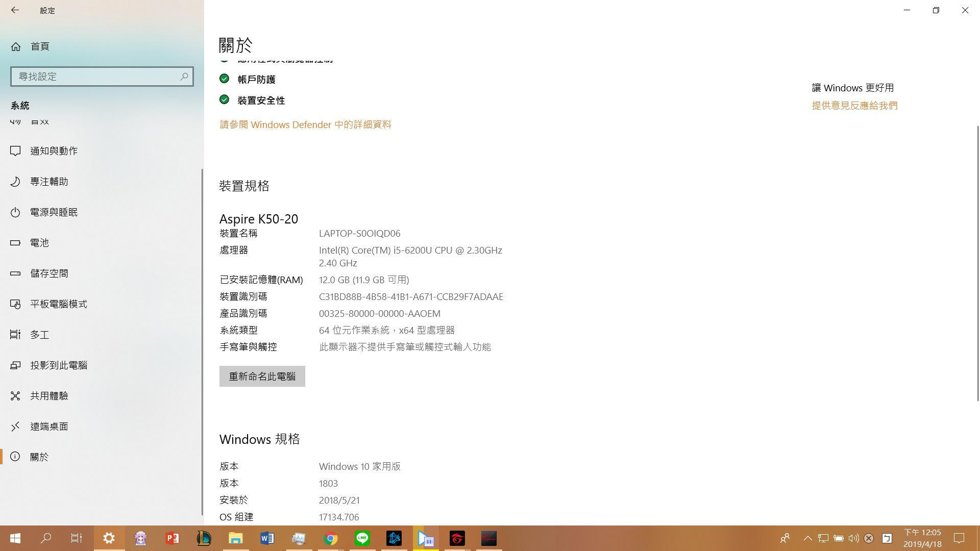This screenshot has width=980, height=551.
Task: Click the 重新命名此電腦 button
Action: click(262, 377)
